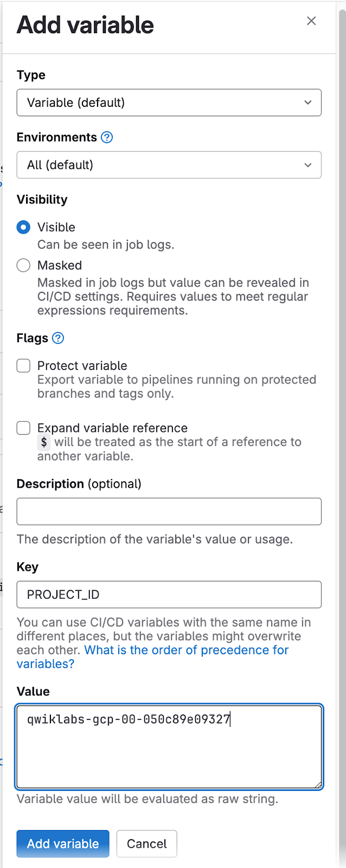The height and width of the screenshot is (868, 346).
Task: Enable the Protect variable checkbox
Action: [x=23, y=366]
